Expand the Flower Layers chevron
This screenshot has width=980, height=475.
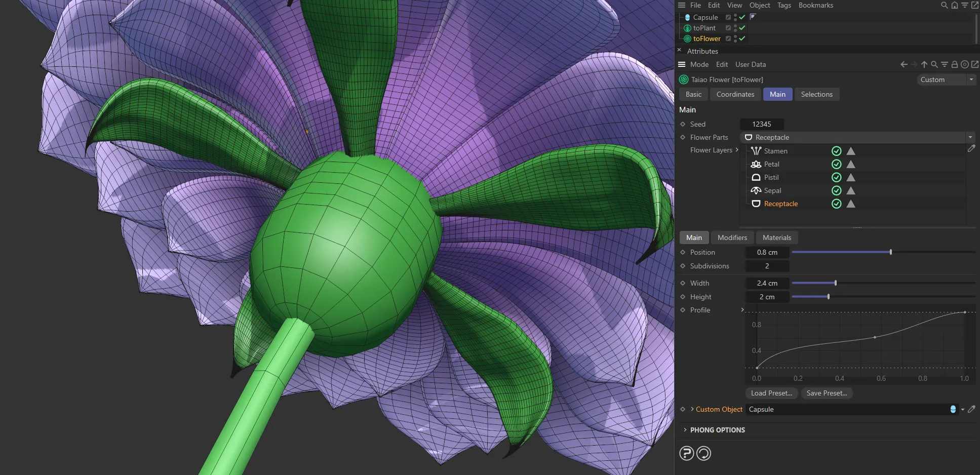pyautogui.click(x=737, y=150)
